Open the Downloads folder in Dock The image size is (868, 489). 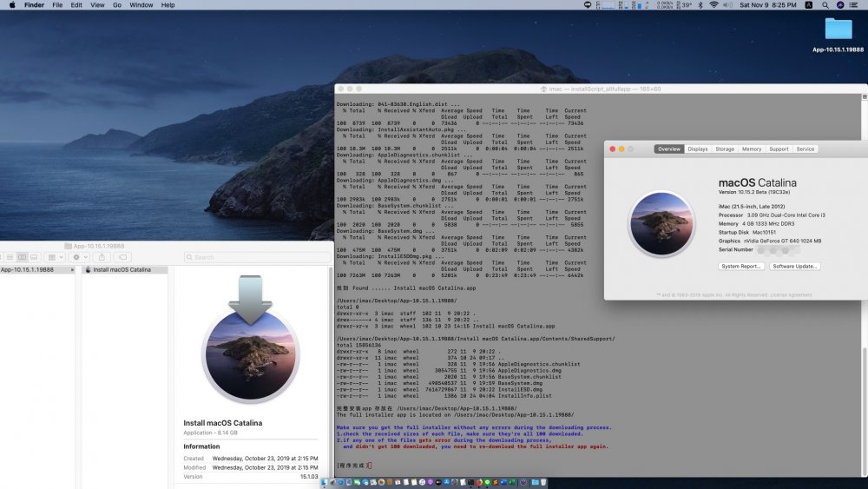pos(536,482)
